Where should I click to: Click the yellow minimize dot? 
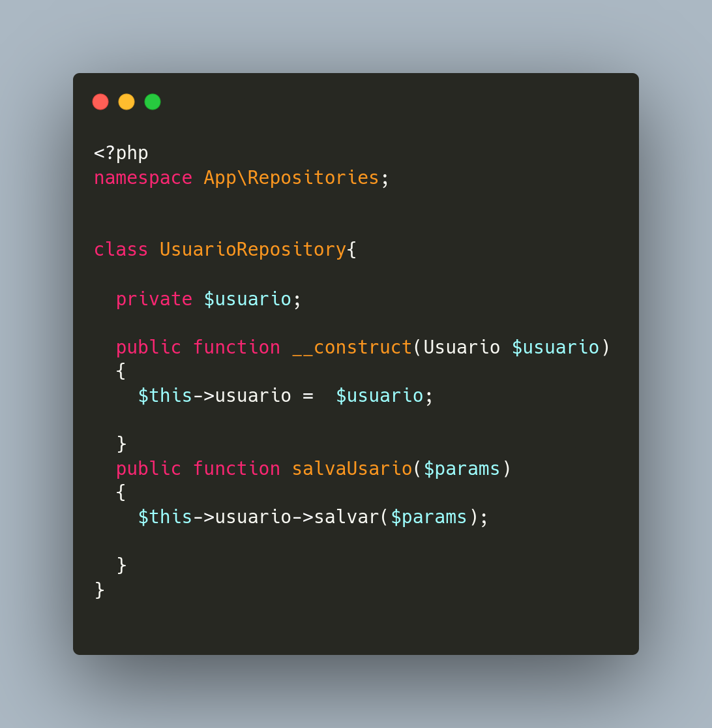[x=126, y=102]
